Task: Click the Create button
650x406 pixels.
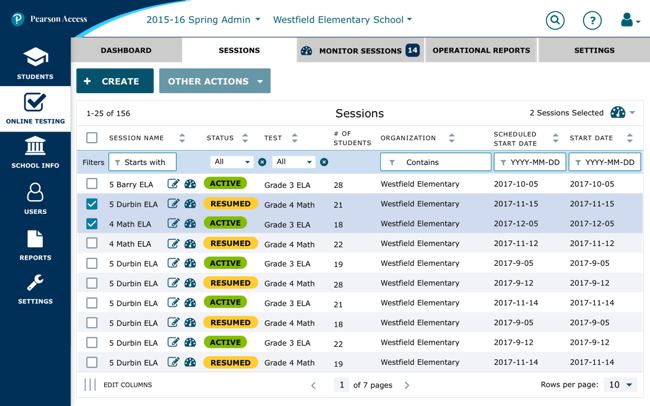Action: click(114, 81)
